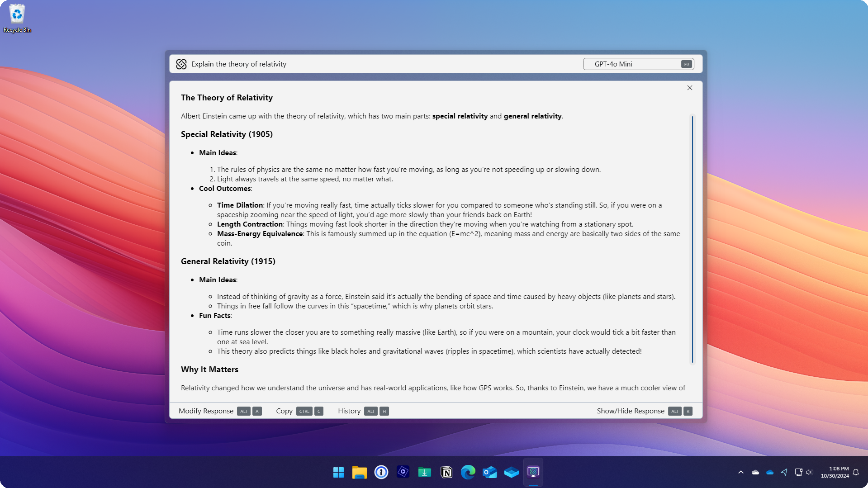Open the Recycle Bin on desktop
Image resolution: width=868 pixels, height=488 pixels.
[17, 18]
